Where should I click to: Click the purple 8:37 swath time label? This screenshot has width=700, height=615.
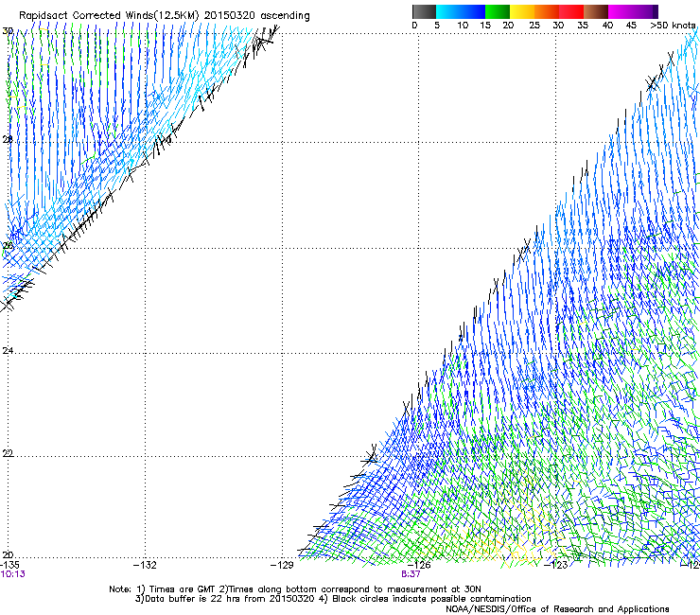[411, 574]
